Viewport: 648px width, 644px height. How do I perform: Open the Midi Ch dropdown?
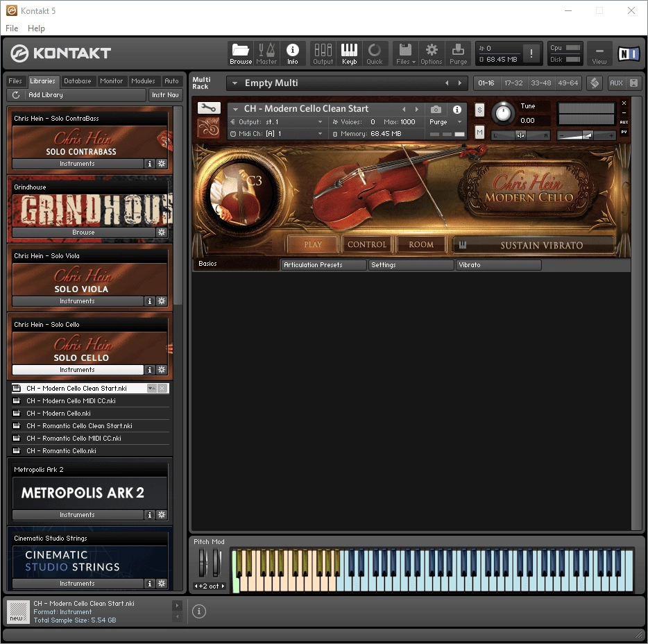coord(276,134)
